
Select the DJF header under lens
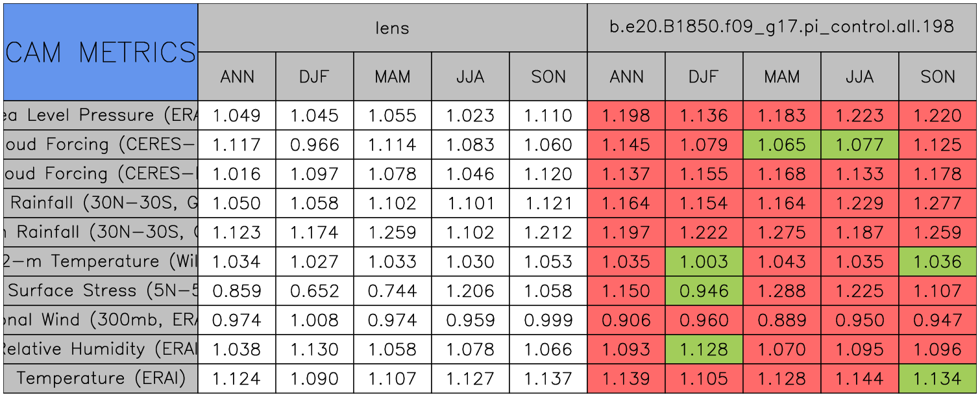click(x=315, y=77)
